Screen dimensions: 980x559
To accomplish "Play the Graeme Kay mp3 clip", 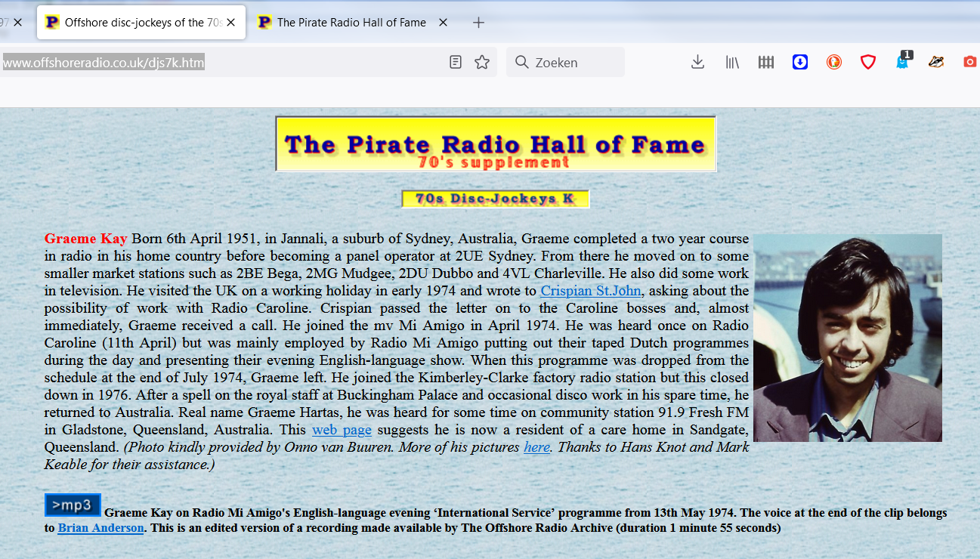I will coord(73,505).
